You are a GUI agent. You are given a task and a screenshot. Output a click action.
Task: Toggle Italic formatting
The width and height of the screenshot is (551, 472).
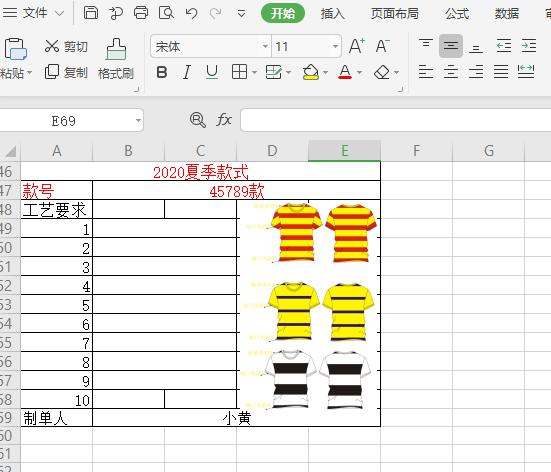(x=187, y=72)
